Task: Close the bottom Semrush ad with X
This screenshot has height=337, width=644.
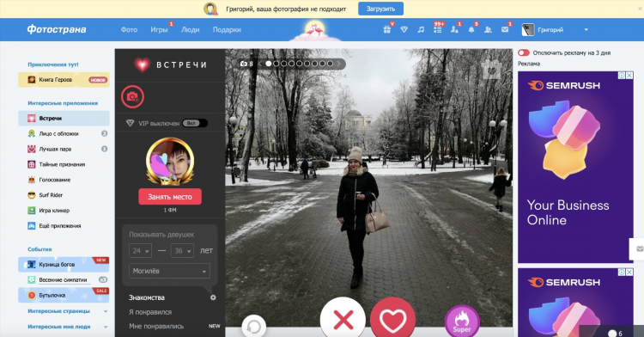Action: [x=629, y=272]
